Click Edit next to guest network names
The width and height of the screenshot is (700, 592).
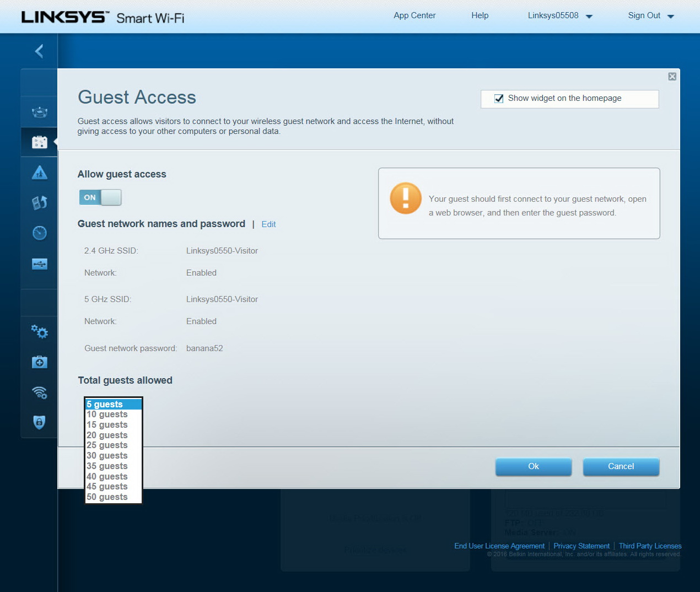coord(268,224)
